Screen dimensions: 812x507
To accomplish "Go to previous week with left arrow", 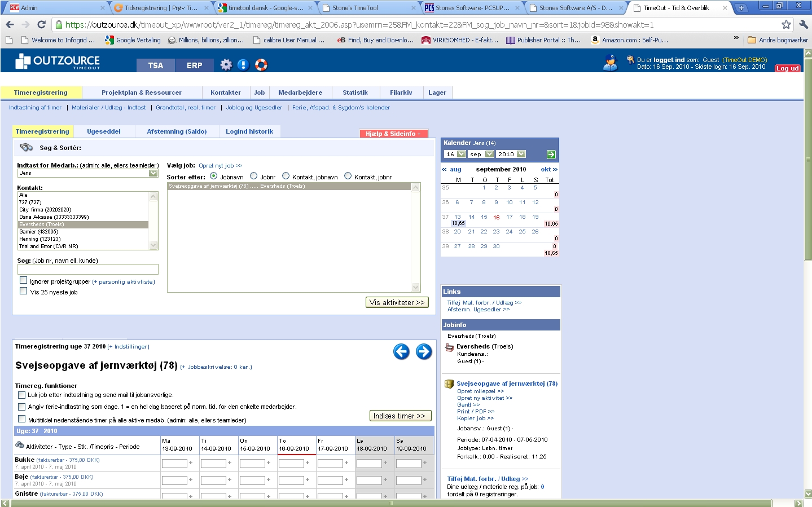I will pos(401,351).
